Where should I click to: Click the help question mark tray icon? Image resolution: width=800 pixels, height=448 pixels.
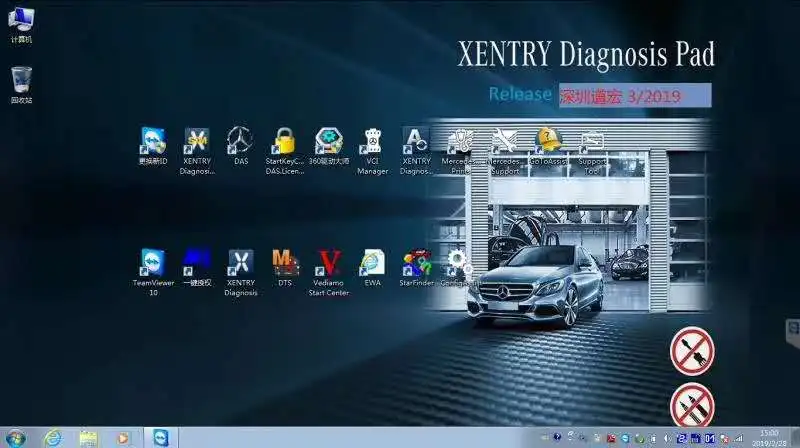pos(557,437)
